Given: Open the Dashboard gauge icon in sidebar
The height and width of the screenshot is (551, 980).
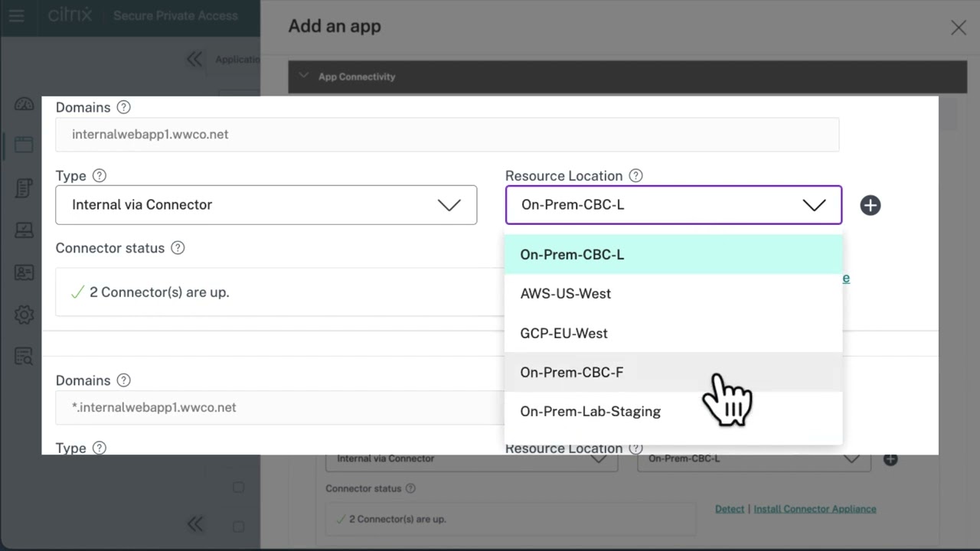Looking at the screenshot, I should (24, 103).
